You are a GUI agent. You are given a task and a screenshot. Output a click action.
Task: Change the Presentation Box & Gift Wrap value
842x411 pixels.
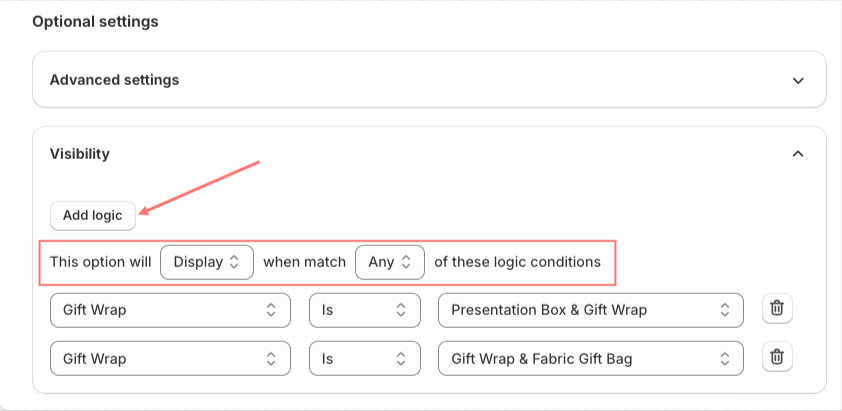(591, 310)
